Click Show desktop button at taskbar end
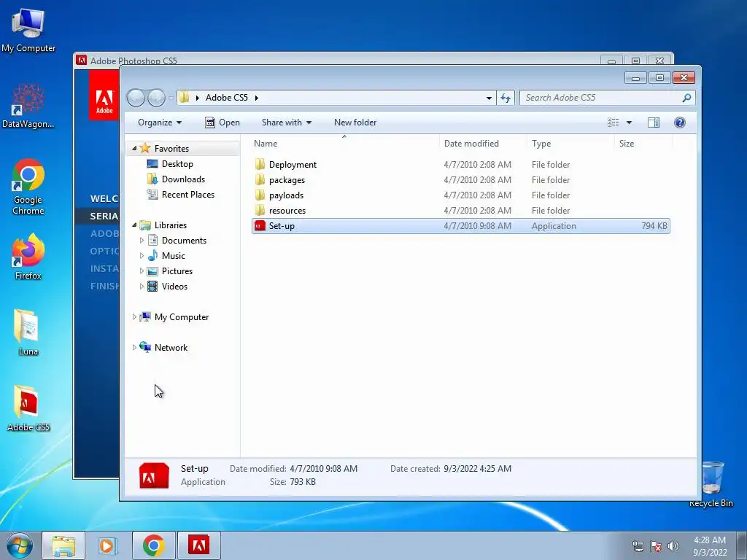 point(742,545)
